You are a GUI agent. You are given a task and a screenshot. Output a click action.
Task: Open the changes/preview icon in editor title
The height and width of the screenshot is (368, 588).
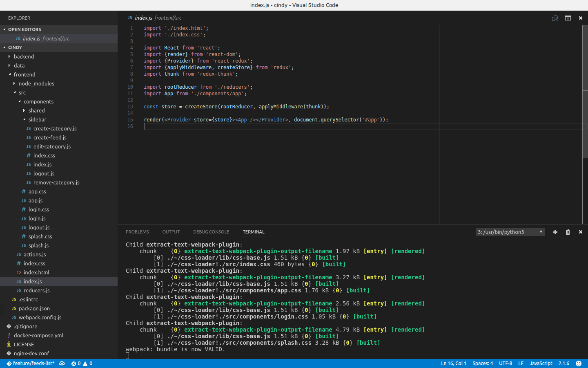pyautogui.click(x=555, y=18)
